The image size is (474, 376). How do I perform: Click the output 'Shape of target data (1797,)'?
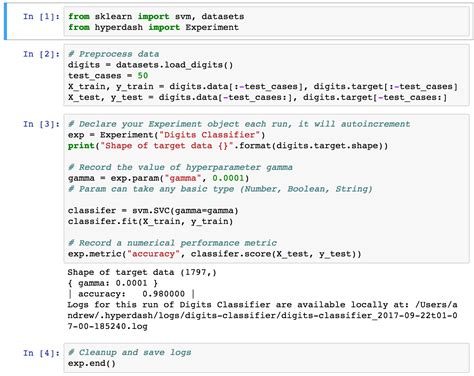tap(142, 272)
